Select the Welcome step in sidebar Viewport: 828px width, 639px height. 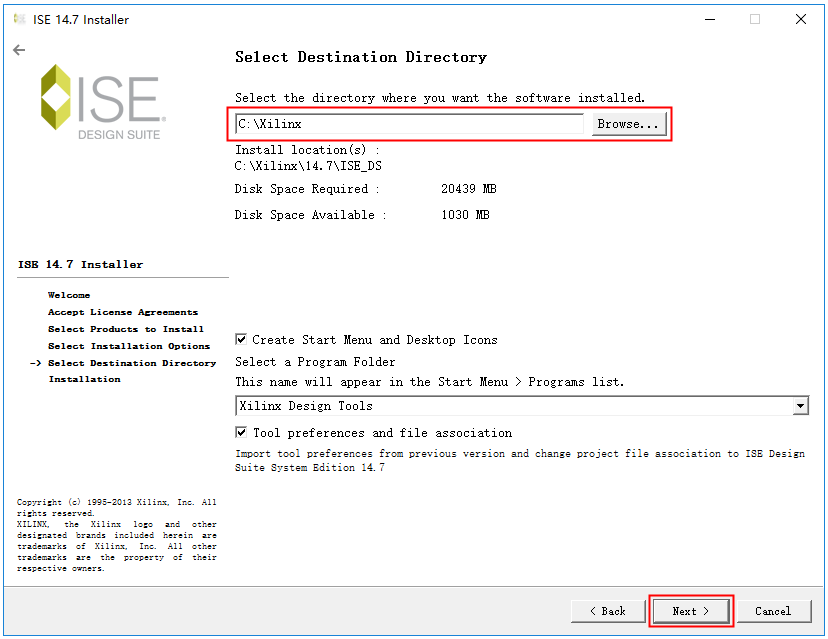pyautogui.click(x=69, y=295)
